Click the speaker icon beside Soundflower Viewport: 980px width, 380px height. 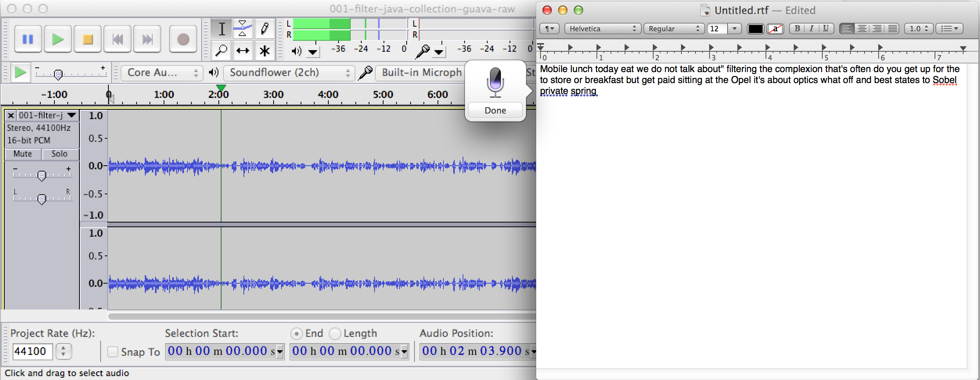214,72
